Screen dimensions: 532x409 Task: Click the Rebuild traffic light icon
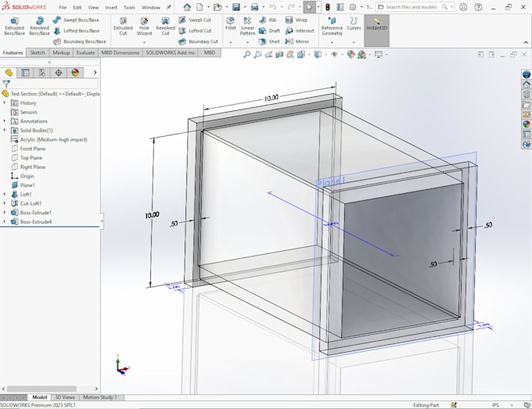[328, 7]
